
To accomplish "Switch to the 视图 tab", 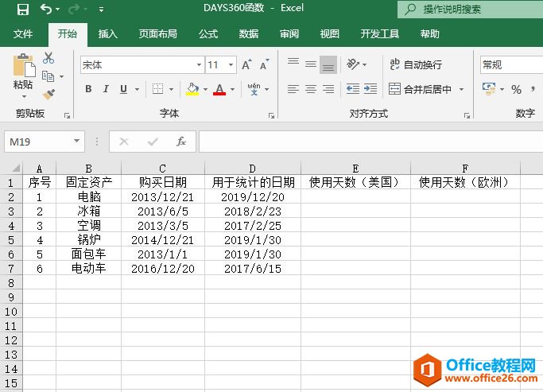I will (x=329, y=34).
